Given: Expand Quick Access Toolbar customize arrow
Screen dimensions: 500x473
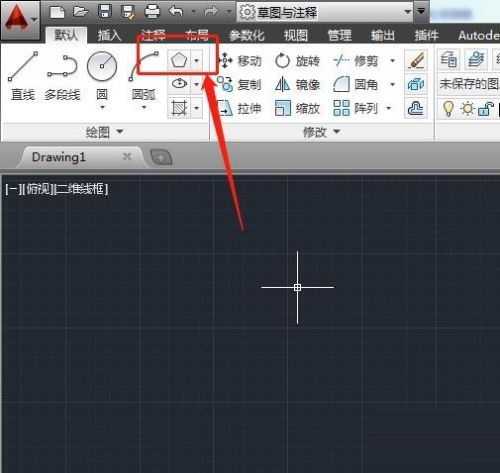Looking at the screenshot, I should pos(421,11).
